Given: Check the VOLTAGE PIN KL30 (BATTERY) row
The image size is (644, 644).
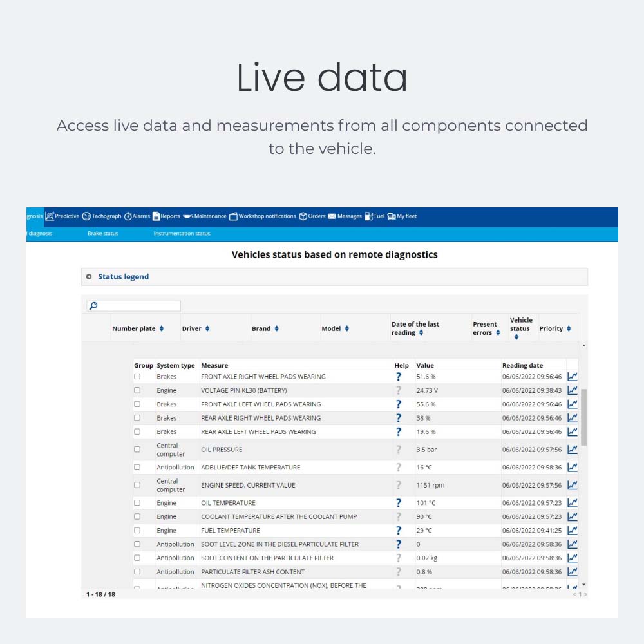Looking at the screenshot, I should tap(137, 390).
